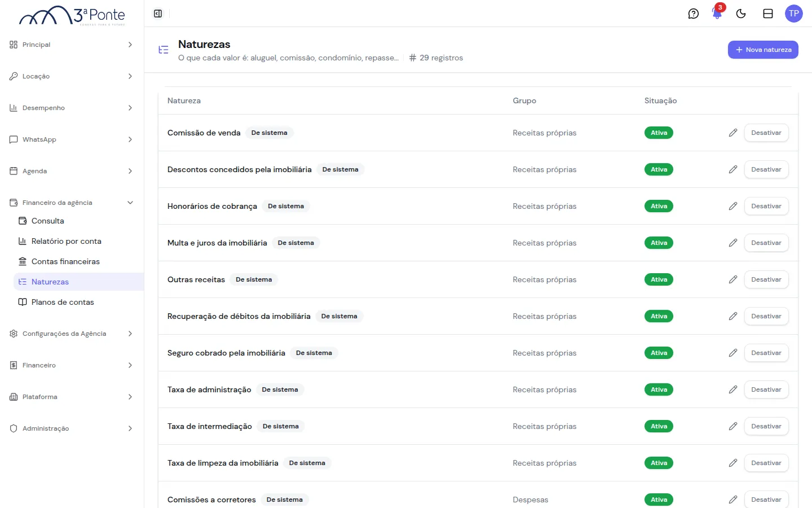Select the Naturezas sidebar item
The image size is (812, 508).
pyautogui.click(x=78, y=282)
